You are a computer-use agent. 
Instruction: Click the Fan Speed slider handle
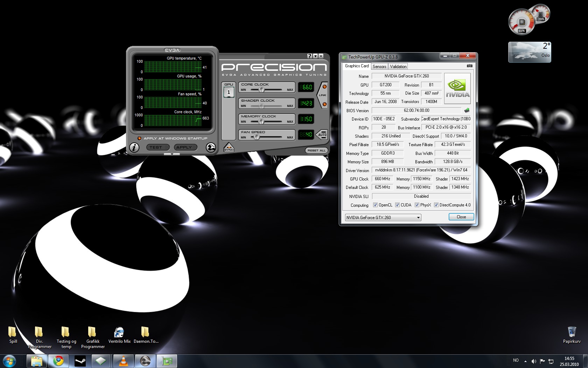tap(257, 137)
